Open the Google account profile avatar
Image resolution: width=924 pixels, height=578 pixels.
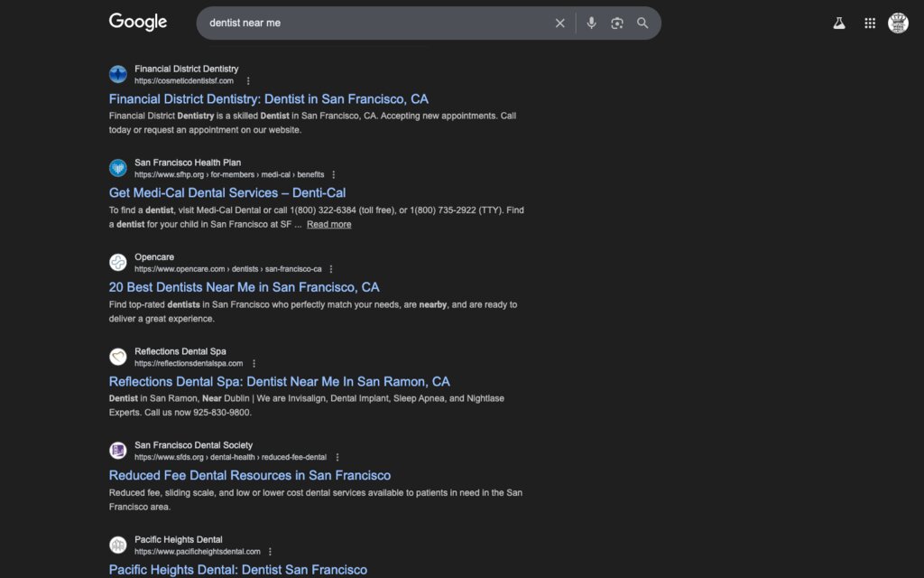pyautogui.click(x=898, y=23)
